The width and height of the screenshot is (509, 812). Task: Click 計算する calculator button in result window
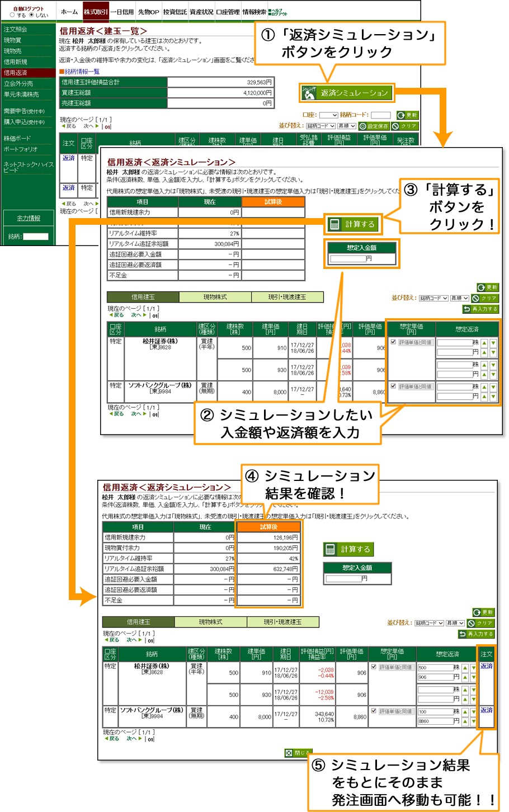tap(349, 549)
